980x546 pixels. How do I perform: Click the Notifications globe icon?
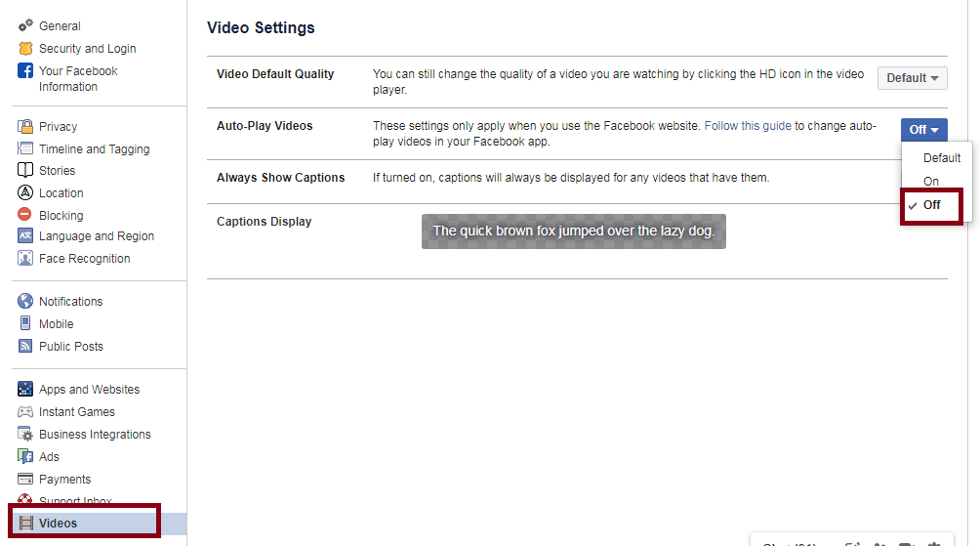pyautogui.click(x=25, y=302)
